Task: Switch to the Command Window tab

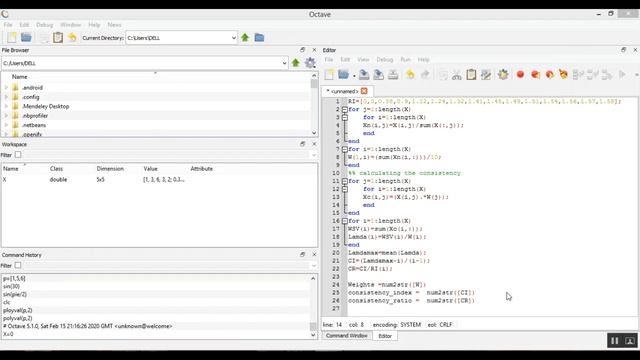Action: 347,336
